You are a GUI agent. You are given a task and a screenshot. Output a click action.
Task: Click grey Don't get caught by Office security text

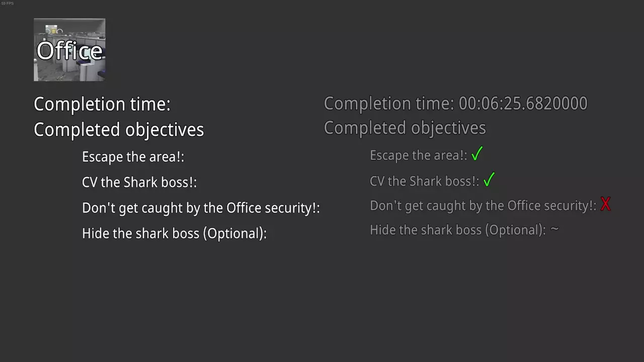pyautogui.click(x=483, y=206)
